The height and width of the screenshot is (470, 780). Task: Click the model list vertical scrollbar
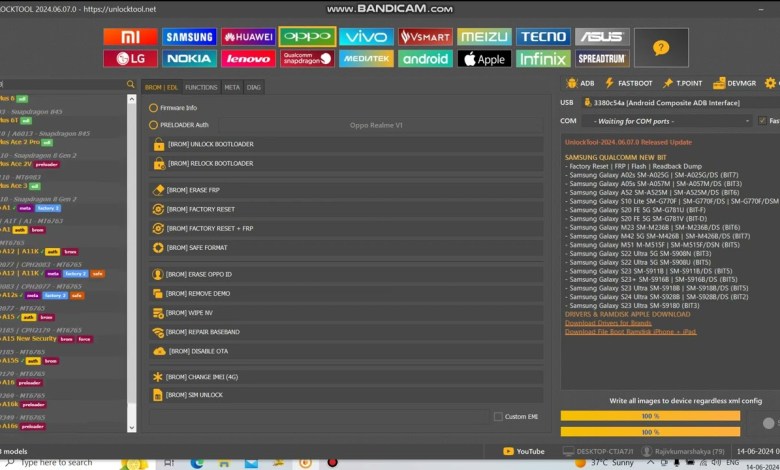click(132, 263)
